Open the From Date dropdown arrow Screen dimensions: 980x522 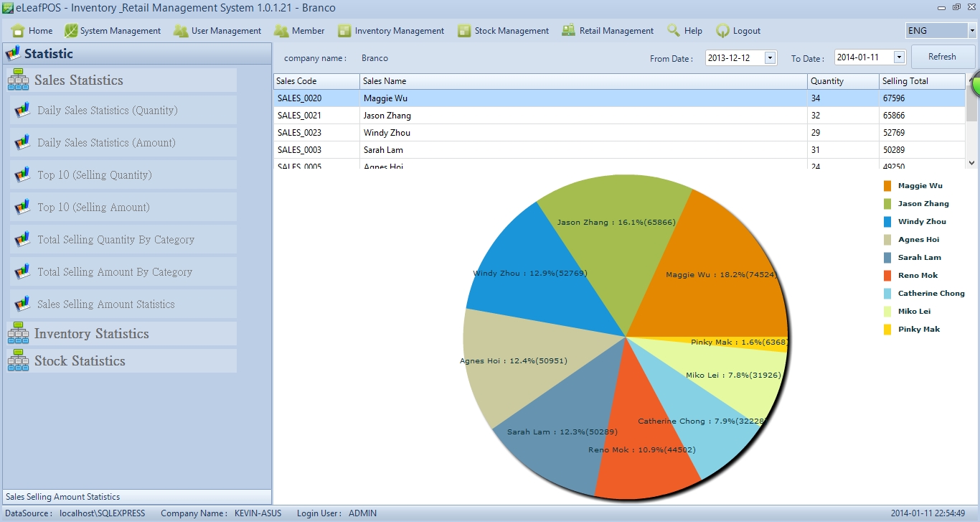tap(770, 58)
